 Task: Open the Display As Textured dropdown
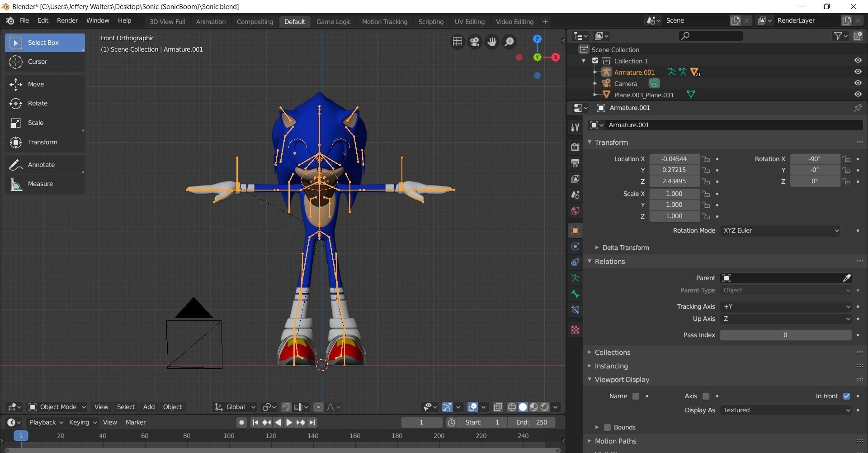tap(786, 410)
